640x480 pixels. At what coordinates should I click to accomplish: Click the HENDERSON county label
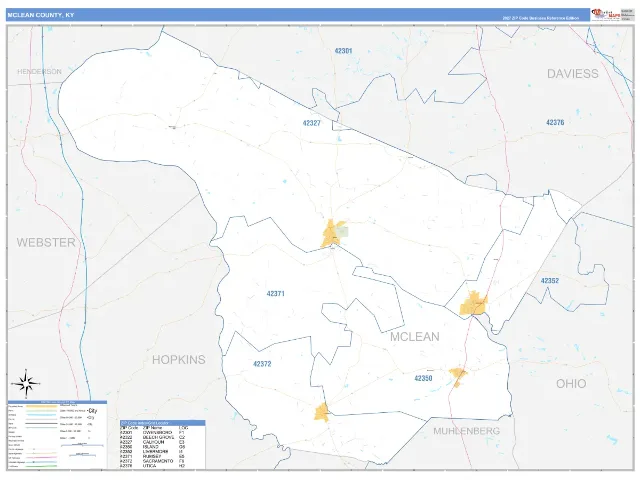39,71
